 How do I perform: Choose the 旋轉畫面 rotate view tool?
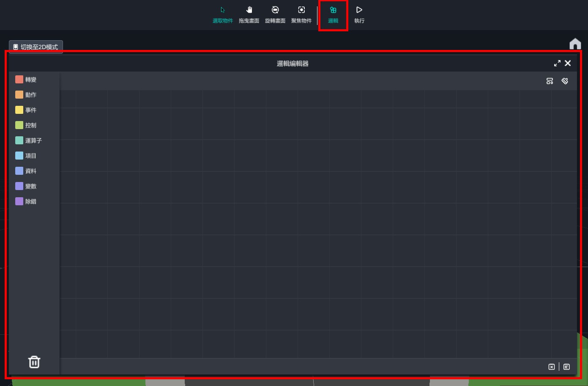[275, 14]
